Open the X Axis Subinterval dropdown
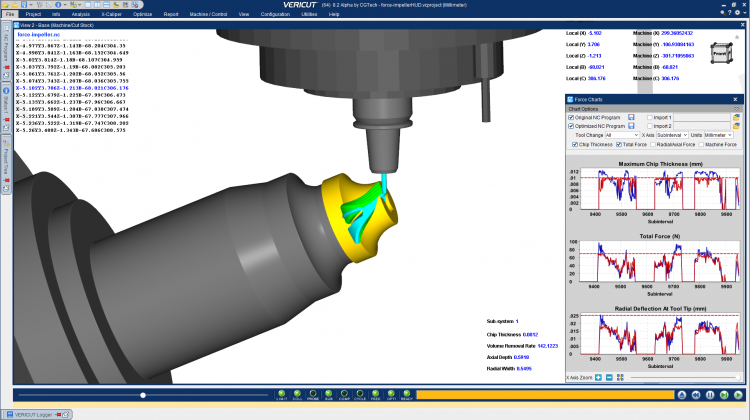The height and width of the screenshot is (420, 750). [672, 135]
